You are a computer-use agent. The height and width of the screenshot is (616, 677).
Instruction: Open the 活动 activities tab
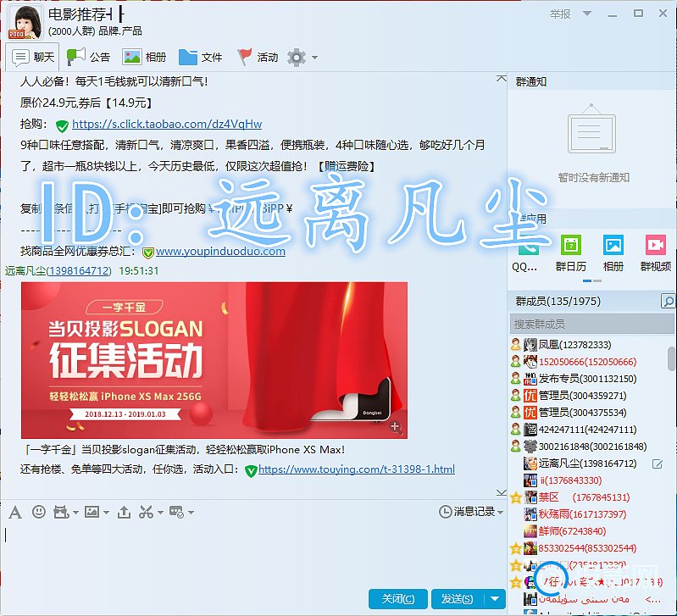pyautogui.click(x=258, y=58)
